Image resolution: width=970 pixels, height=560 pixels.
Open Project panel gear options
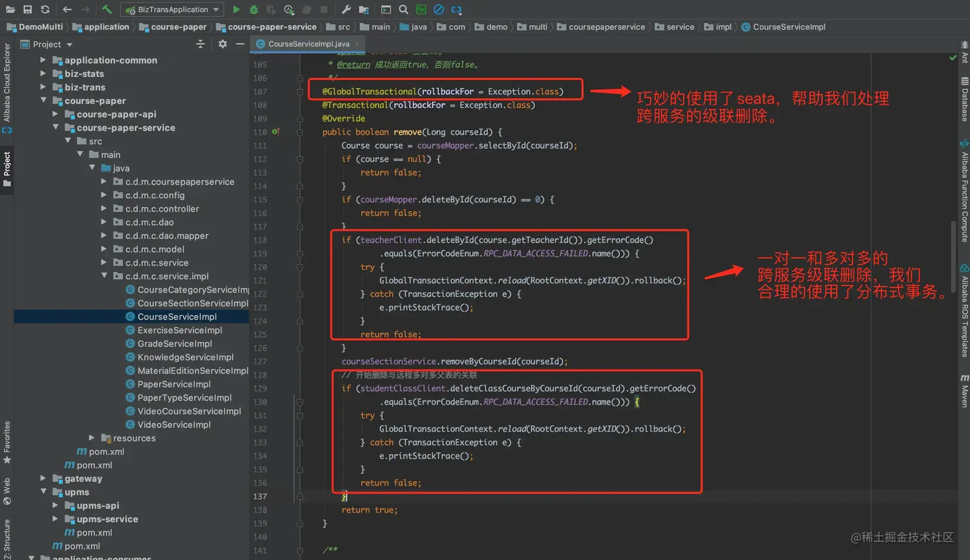tap(223, 44)
